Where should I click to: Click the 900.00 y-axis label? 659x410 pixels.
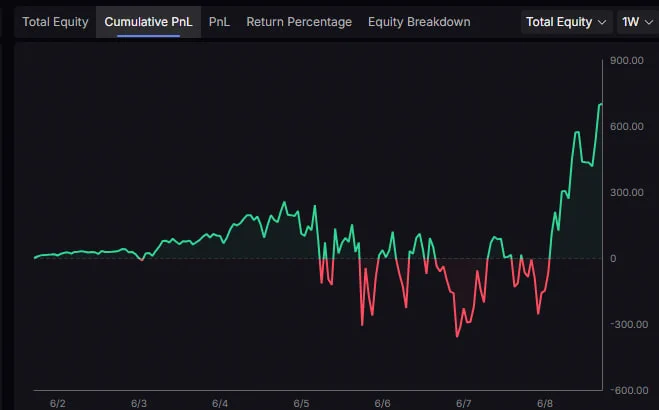[x=627, y=60]
